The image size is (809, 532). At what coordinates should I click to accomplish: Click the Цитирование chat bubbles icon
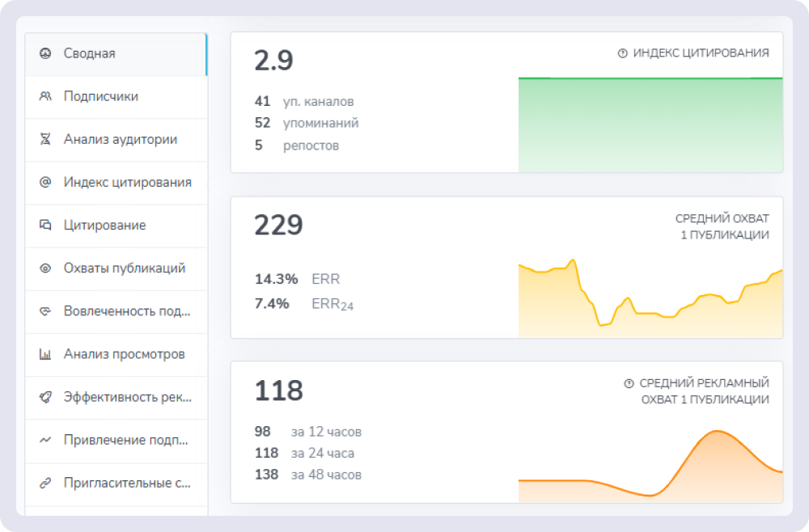click(45, 225)
